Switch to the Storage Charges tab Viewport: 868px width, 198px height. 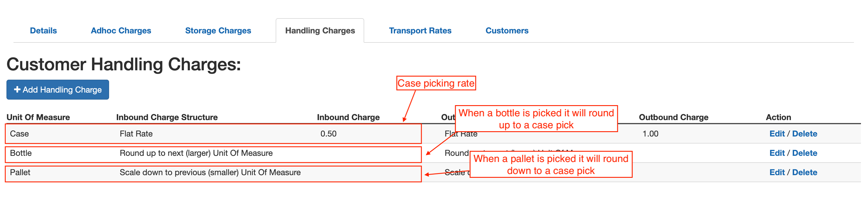[218, 30]
